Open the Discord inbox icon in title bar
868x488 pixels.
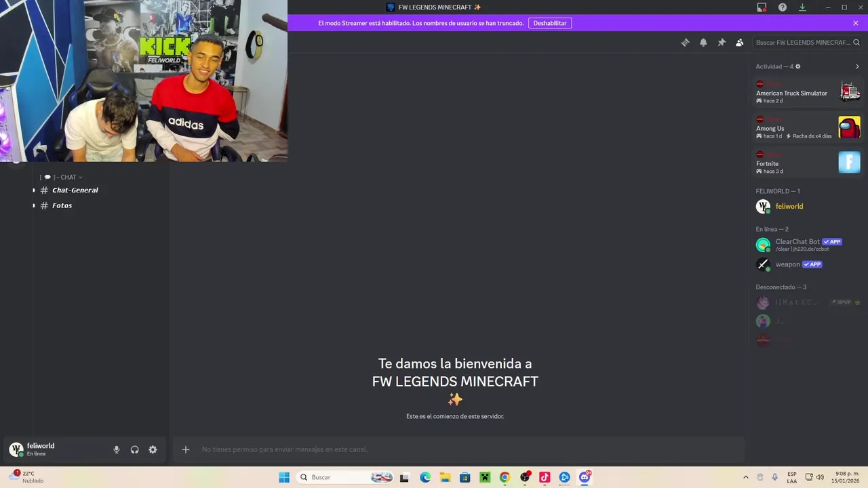pyautogui.click(x=762, y=7)
